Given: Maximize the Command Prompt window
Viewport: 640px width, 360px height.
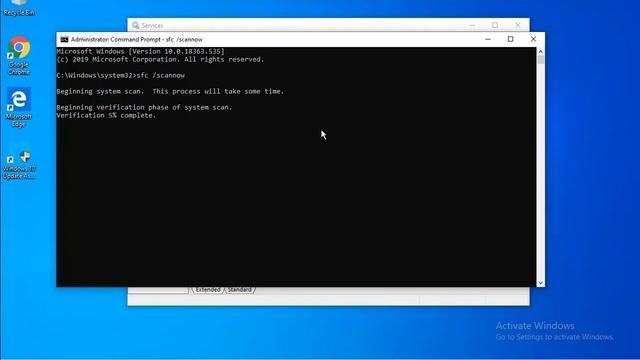Looking at the screenshot, I should point(510,39).
